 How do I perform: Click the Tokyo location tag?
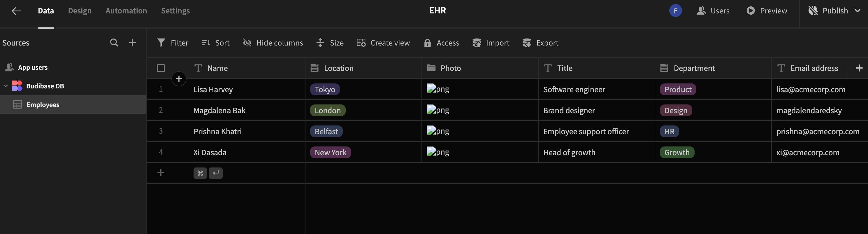(325, 89)
